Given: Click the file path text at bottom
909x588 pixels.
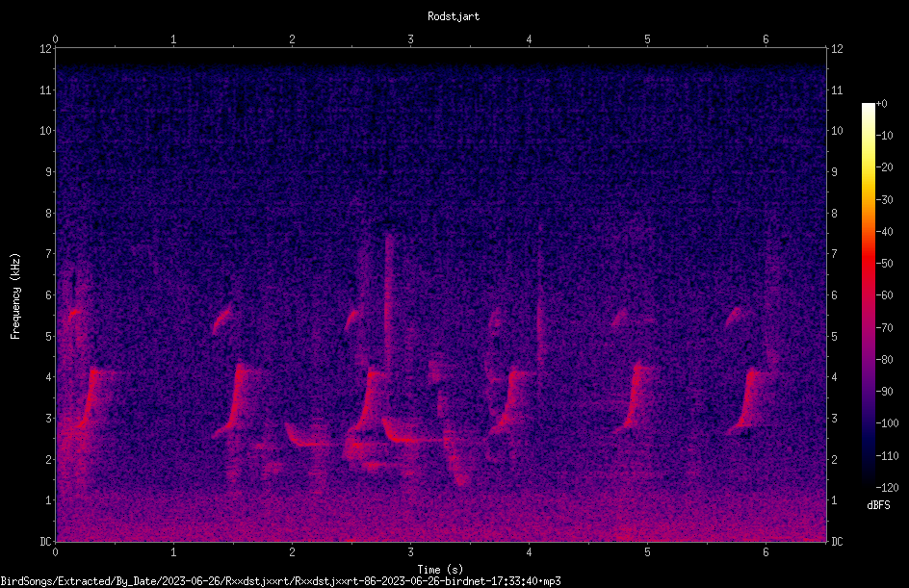Looking at the screenshot, I should tap(280, 581).
